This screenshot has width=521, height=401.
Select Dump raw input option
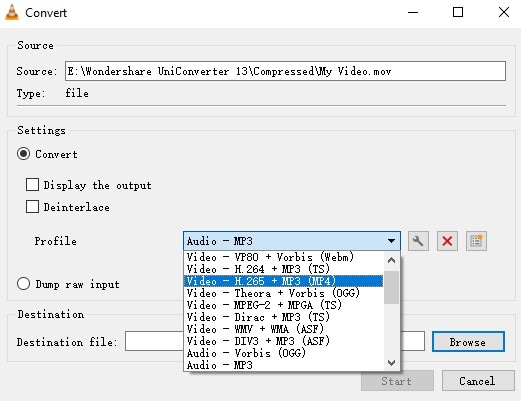coord(23,284)
